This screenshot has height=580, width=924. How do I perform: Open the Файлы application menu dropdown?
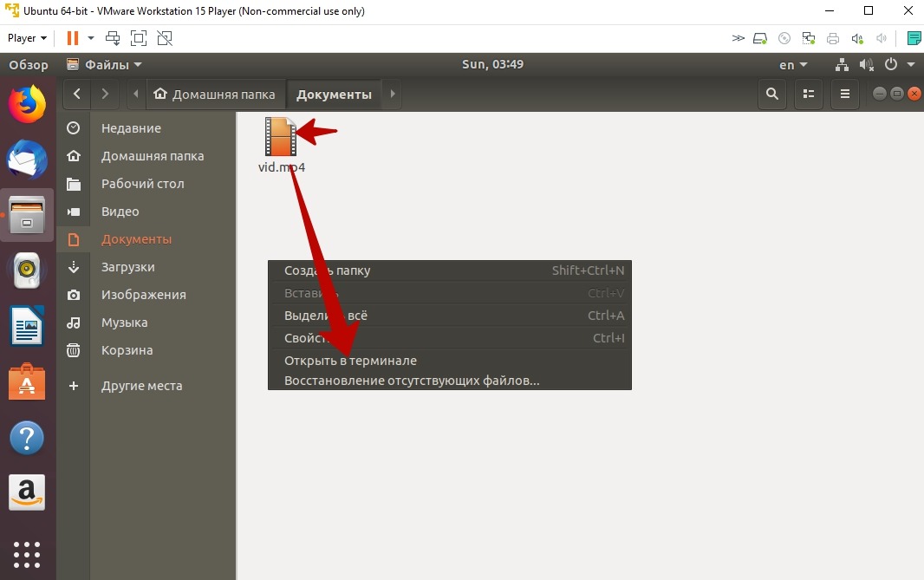(x=104, y=65)
